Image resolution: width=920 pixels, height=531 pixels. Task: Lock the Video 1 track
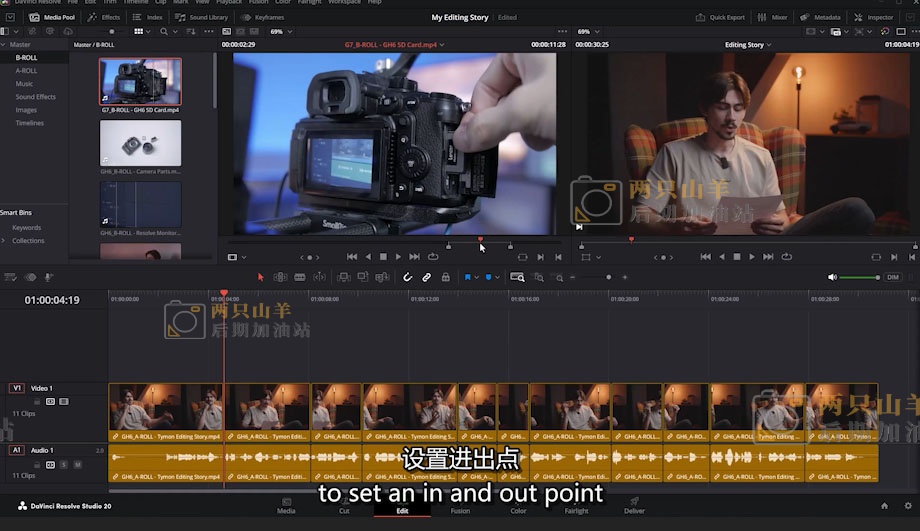[37, 401]
